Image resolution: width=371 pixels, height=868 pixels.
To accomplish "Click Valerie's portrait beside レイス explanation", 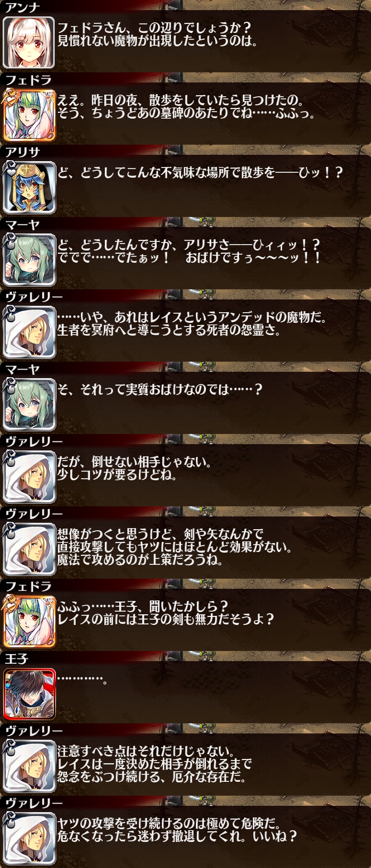I will click(x=29, y=331).
